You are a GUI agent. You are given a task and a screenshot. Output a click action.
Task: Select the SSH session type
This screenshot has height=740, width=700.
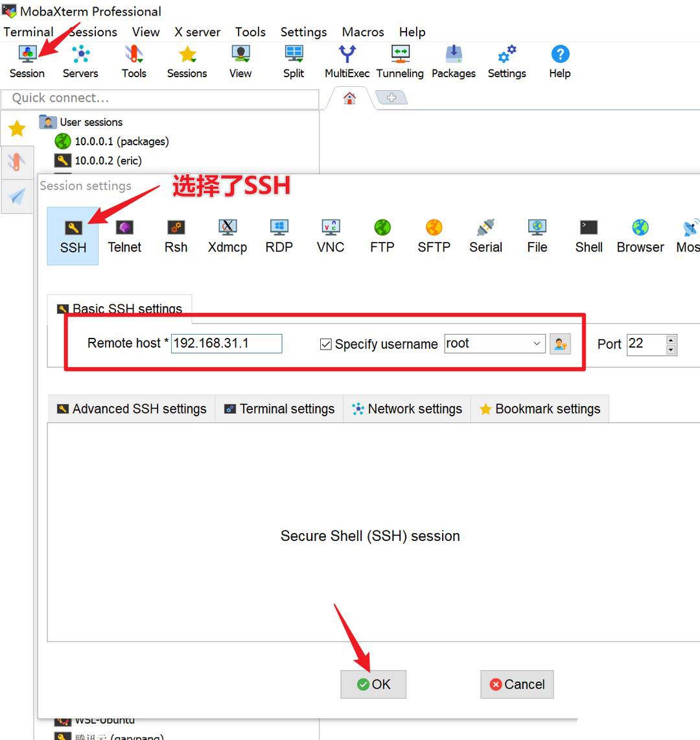73,236
